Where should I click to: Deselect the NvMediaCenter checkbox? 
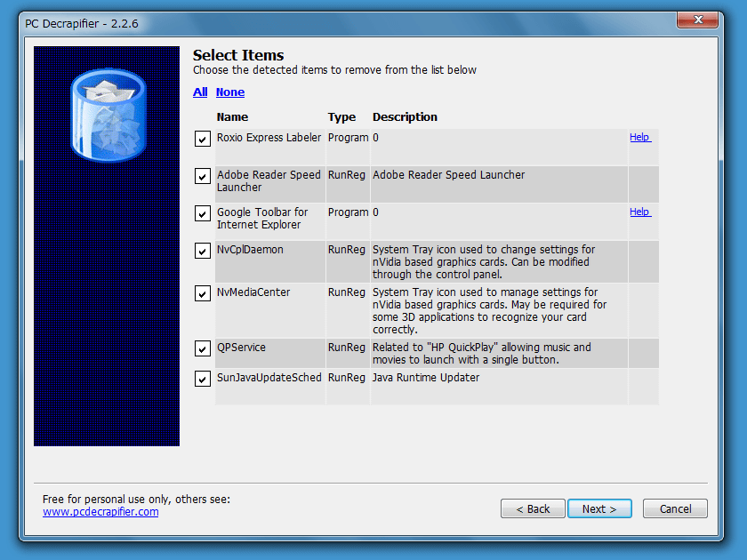(x=203, y=293)
